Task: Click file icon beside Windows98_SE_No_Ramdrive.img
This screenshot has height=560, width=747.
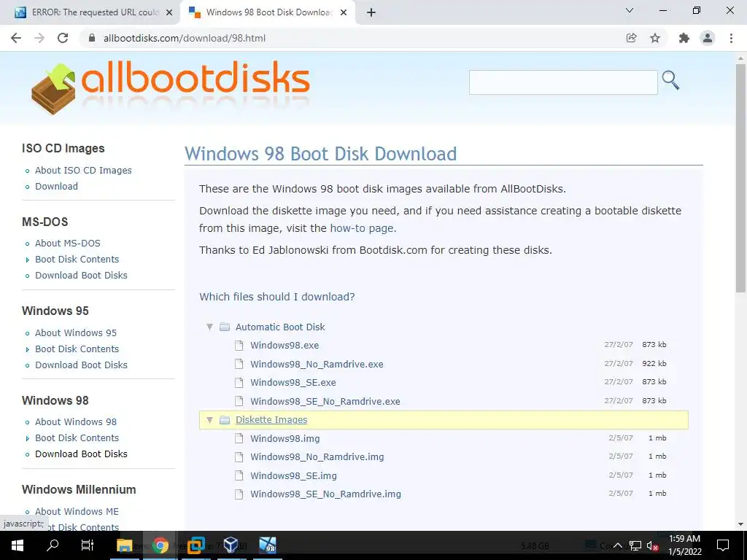Action: pyautogui.click(x=239, y=494)
